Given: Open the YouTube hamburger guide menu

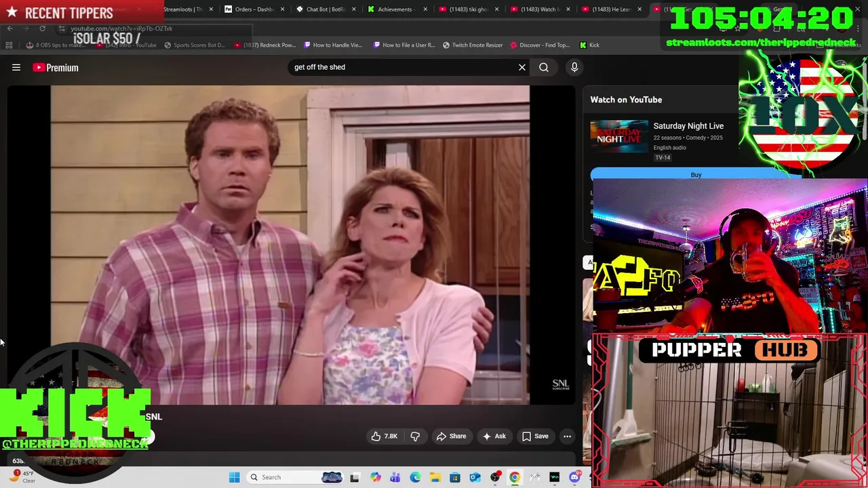Looking at the screenshot, I should (x=16, y=67).
